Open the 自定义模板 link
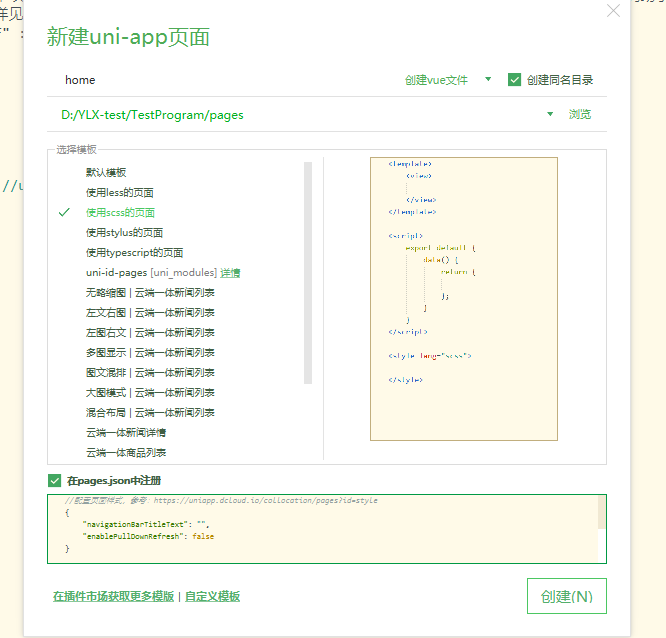The image size is (666, 638). tap(212, 596)
